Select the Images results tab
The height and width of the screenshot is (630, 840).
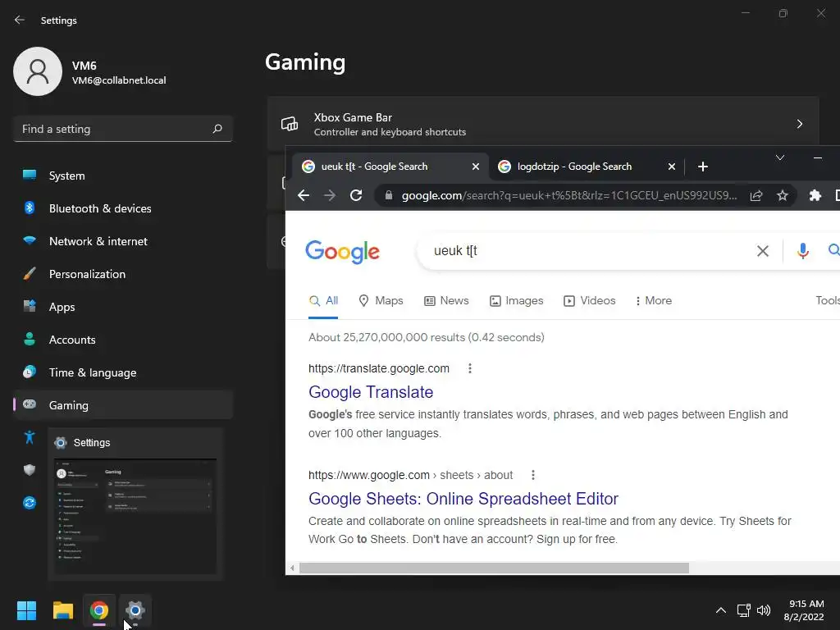pos(517,300)
